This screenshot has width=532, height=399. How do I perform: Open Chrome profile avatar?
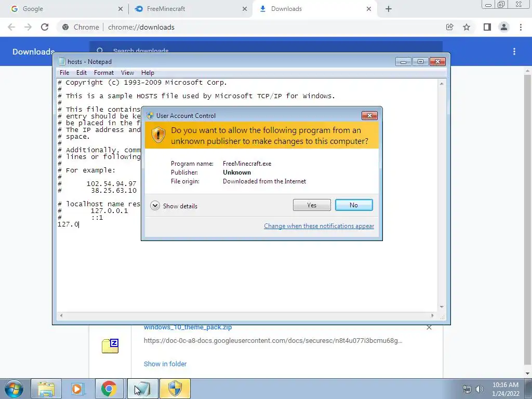pos(504,27)
